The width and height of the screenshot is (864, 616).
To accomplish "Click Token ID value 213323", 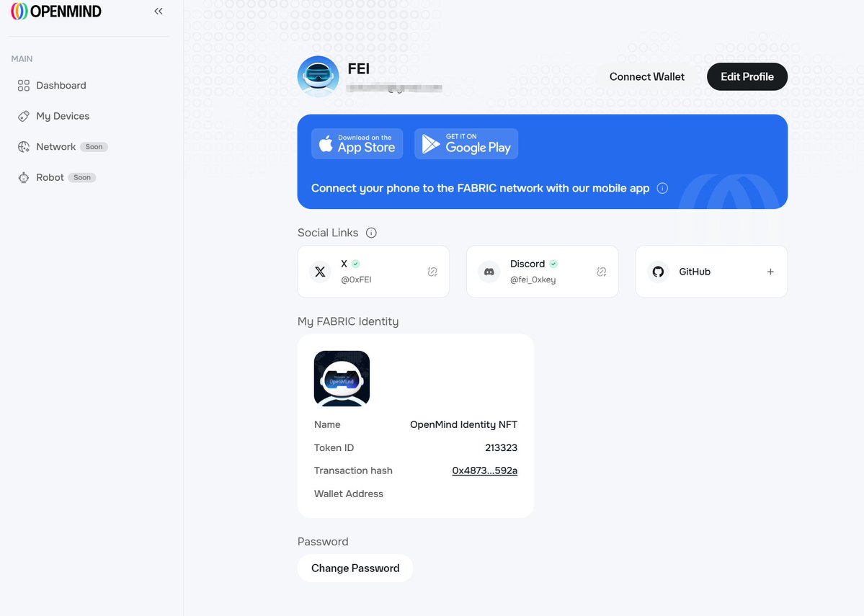I will (501, 448).
